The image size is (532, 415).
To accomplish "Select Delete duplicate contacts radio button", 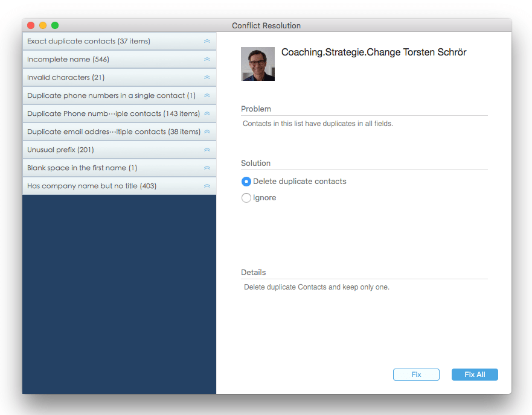I will coord(246,182).
